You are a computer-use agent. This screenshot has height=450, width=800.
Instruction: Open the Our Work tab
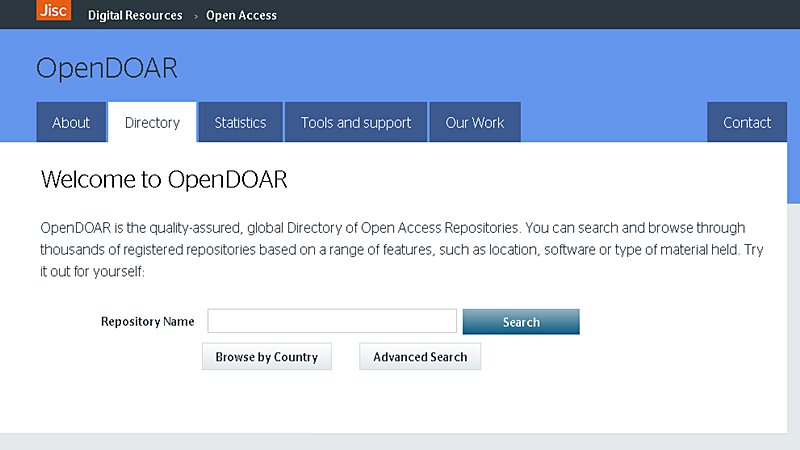tap(475, 122)
